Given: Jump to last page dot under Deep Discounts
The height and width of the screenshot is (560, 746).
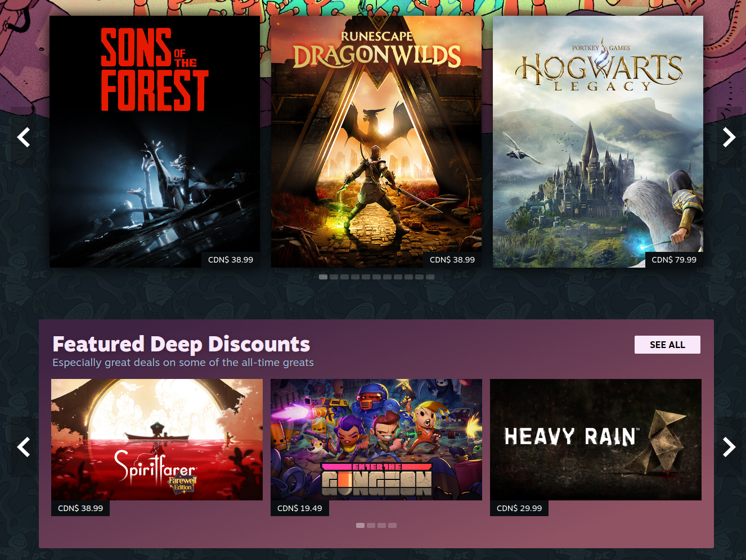Looking at the screenshot, I should tap(392, 525).
